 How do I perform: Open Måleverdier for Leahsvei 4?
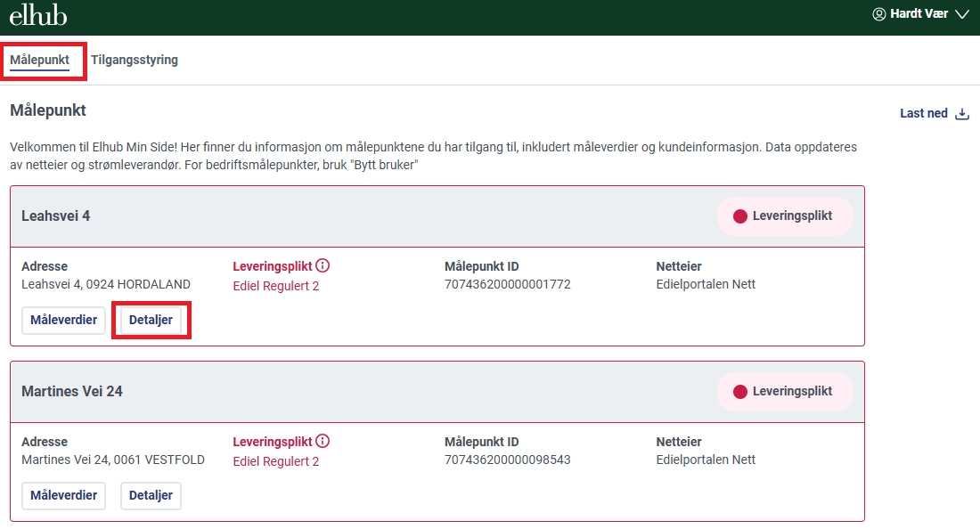click(x=64, y=320)
